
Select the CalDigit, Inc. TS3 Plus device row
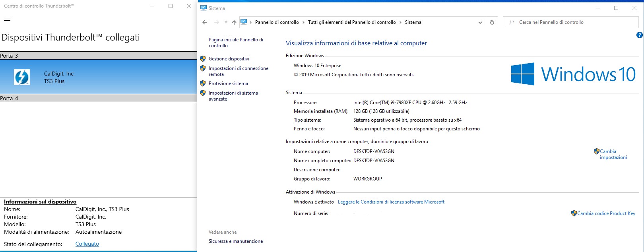[x=99, y=77]
